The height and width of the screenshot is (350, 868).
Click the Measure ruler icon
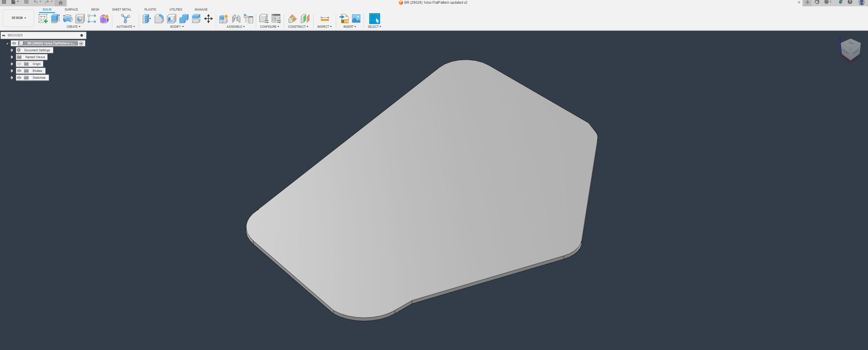point(324,19)
